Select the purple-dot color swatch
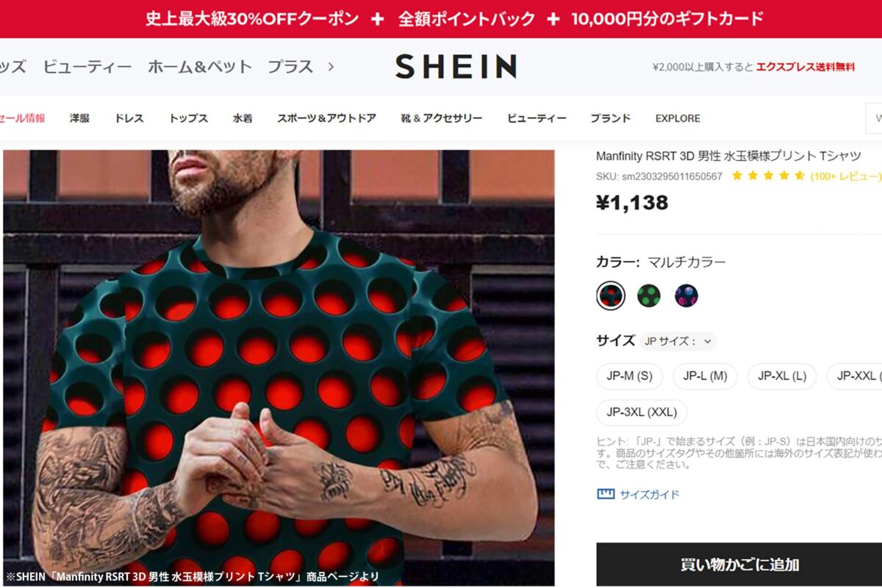Screen dimensions: 882x588 pos(686,295)
